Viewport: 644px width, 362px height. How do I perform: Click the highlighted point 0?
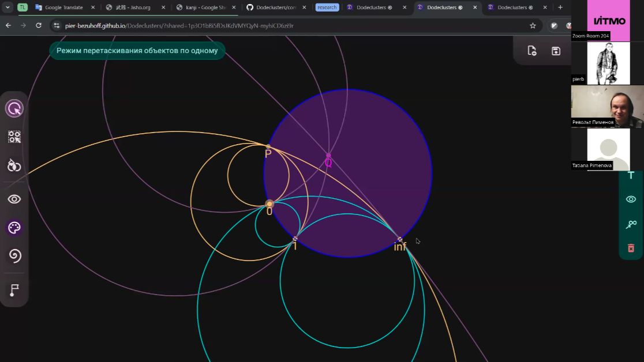point(269,203)
